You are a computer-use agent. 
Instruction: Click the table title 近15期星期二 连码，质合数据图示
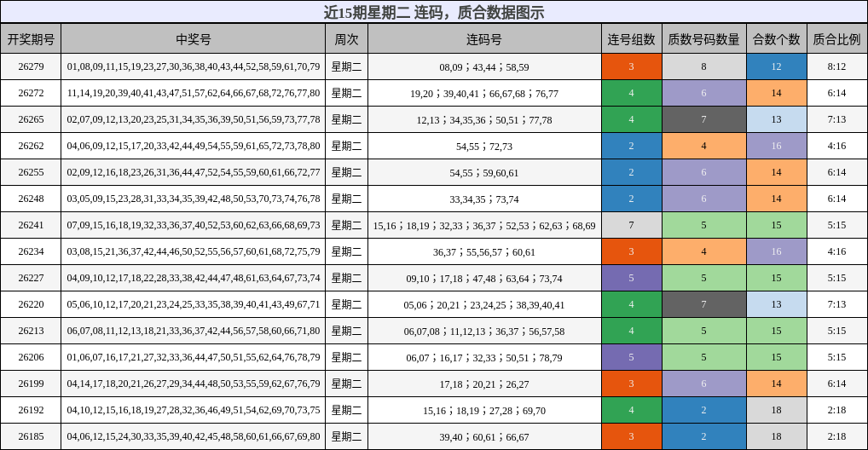tap(434, 12)
